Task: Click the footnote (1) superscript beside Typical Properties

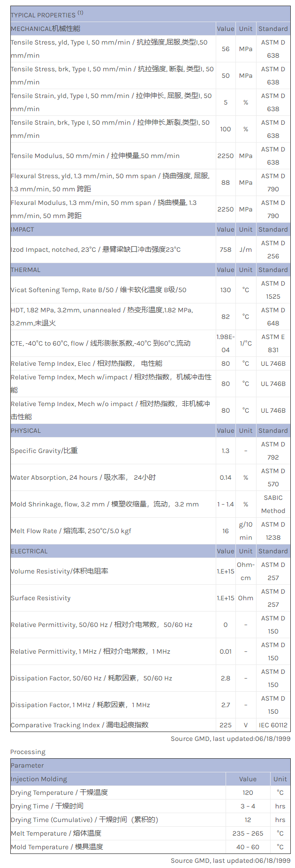Action: click(80, 13)
